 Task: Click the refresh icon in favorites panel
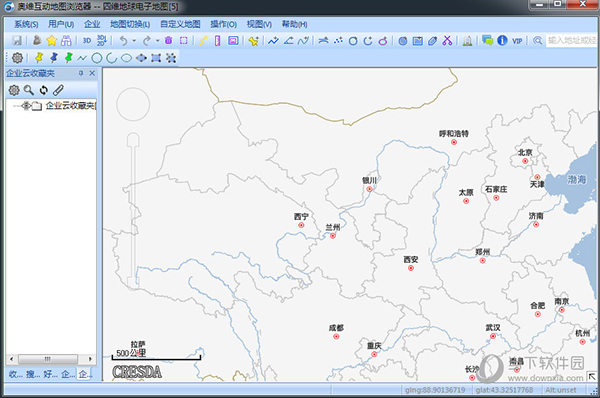pyautogui.click(x=44, y=90)
